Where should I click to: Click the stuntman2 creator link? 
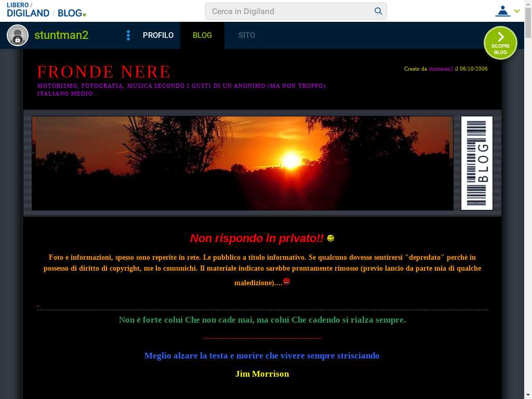pos(441,69)
